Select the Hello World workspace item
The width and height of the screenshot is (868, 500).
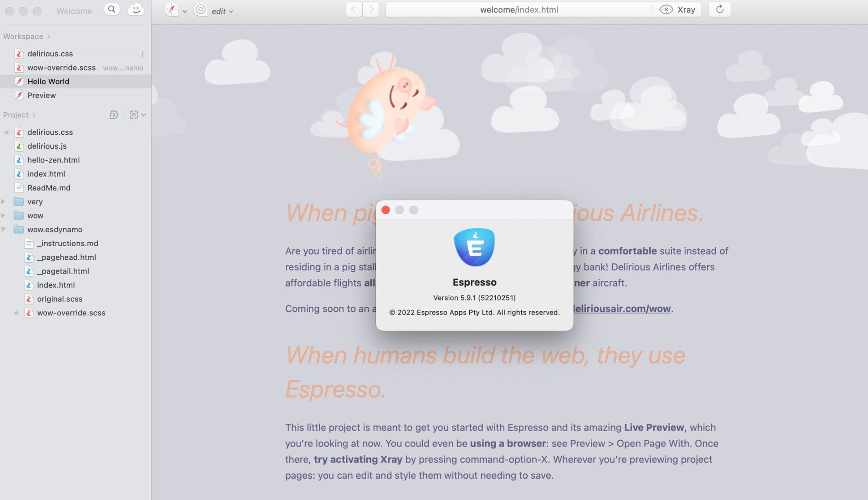pyautogui.click(x=76, y=81)
